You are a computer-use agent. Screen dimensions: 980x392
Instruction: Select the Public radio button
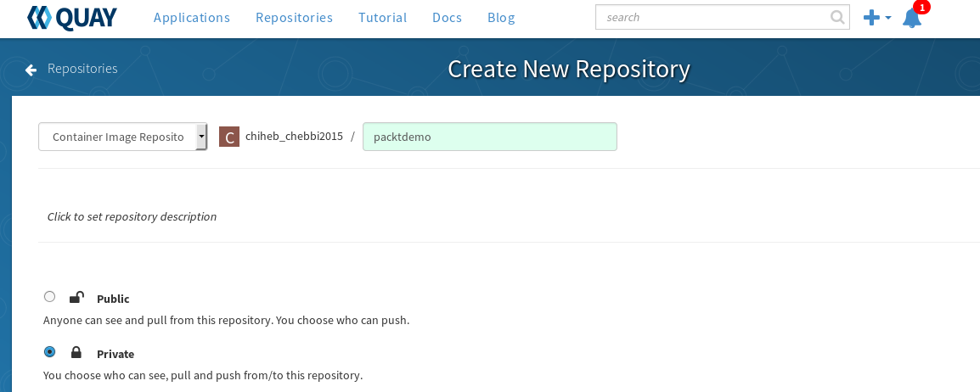[49, 296]
